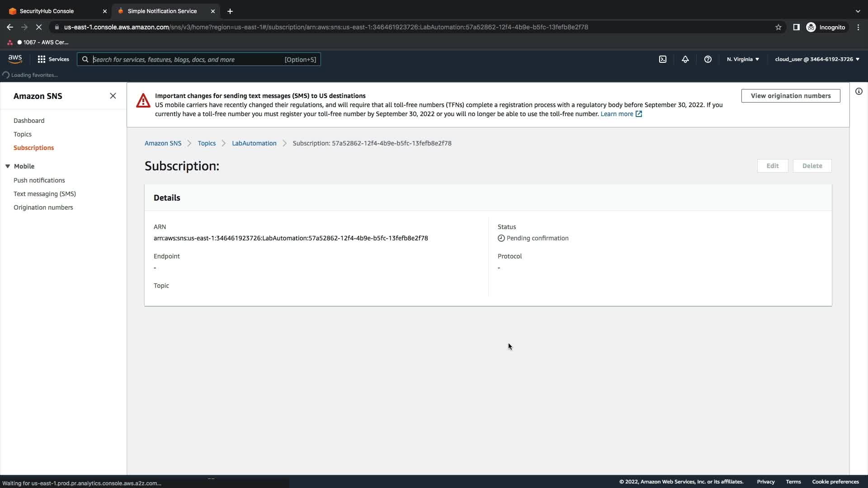Click View origination numbers button

790,96
